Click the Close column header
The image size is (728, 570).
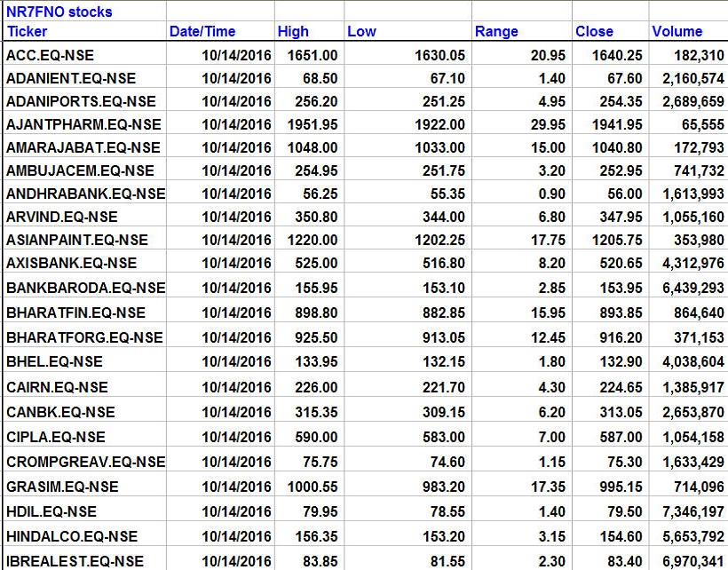click(x=594, y=32)
